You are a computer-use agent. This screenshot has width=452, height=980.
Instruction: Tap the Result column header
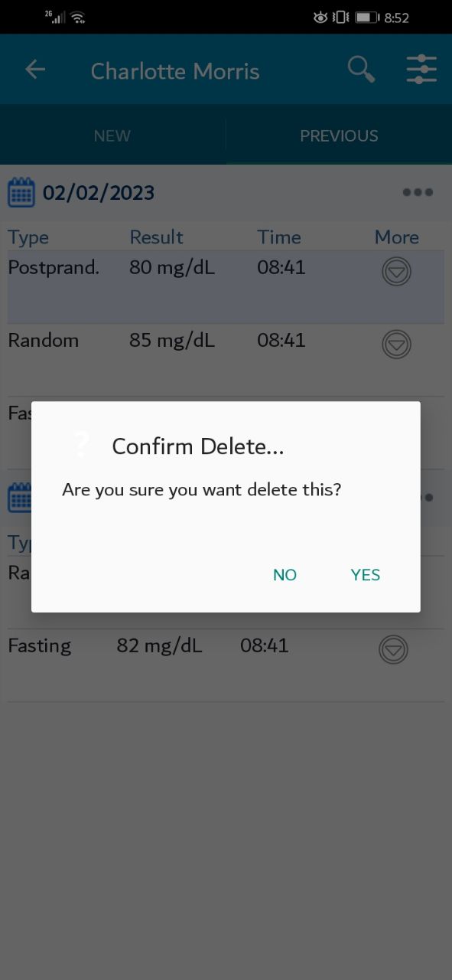point(156,237)
